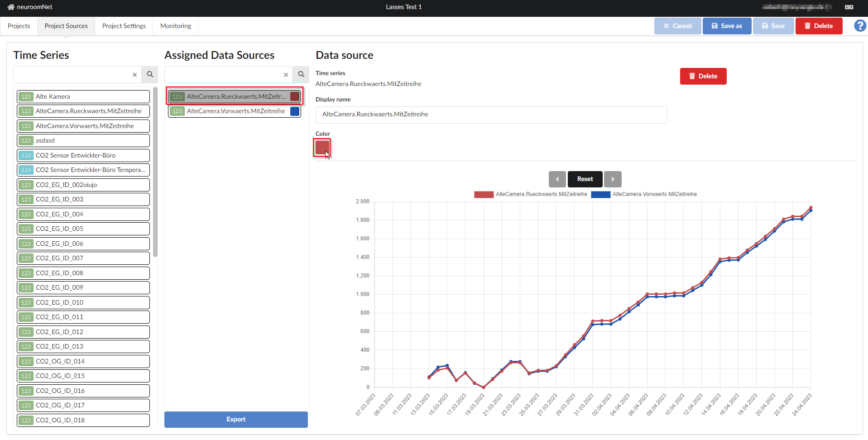Clear the Time Series search with the x icon
Image resolution: width=868 pixels, height=440 pixels.
[x=134, y=75]
